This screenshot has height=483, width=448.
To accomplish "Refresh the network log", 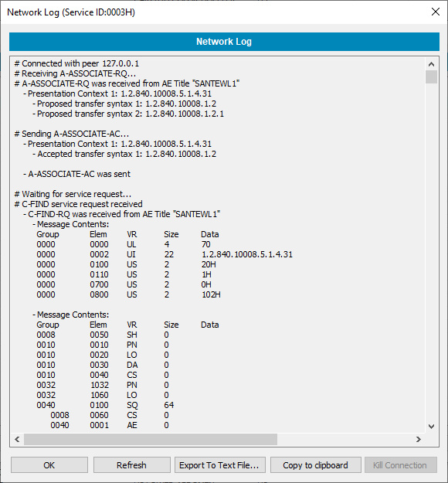I will [x=132, y=464].
